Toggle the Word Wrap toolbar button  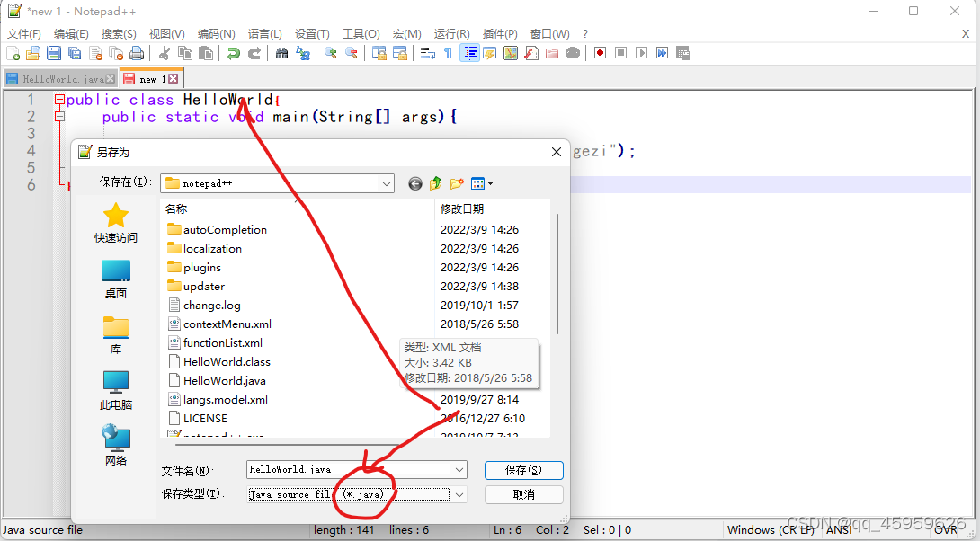pos(427,53)
